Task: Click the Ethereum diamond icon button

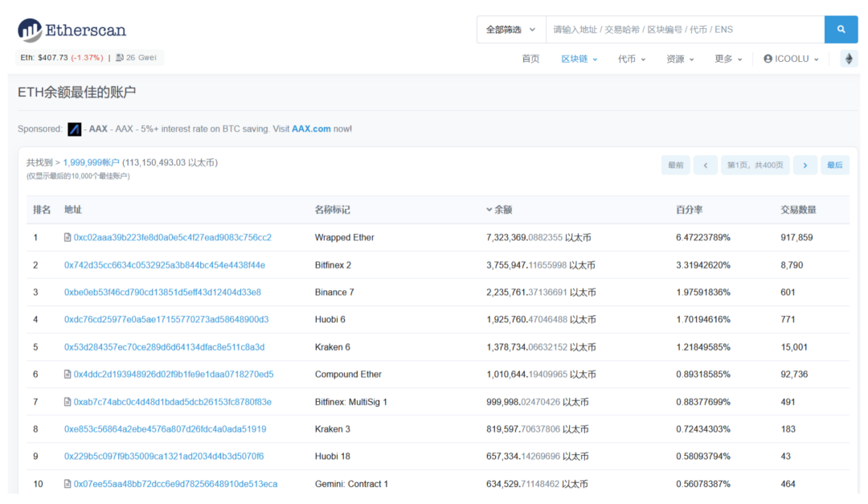Action: pyautogui.click(x=849, y=59)
